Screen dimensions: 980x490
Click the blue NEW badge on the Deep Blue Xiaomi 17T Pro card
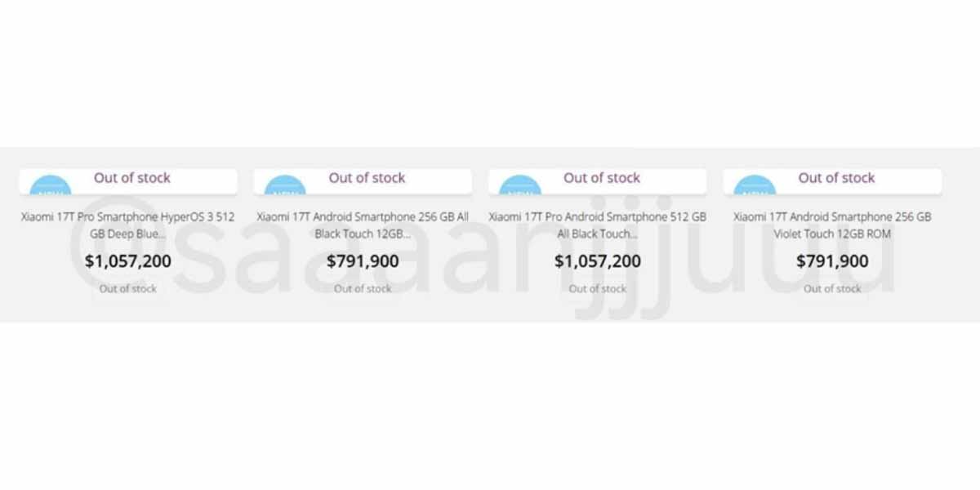coord(51,187)
